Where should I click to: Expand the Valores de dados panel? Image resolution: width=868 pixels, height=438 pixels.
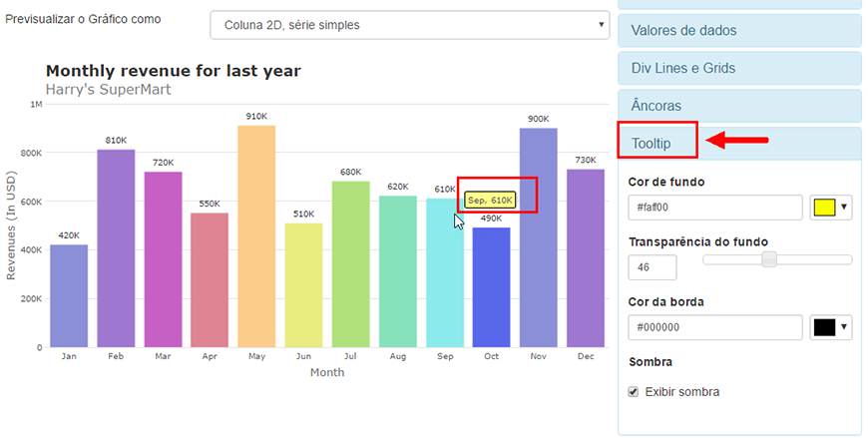coord(739,30)
